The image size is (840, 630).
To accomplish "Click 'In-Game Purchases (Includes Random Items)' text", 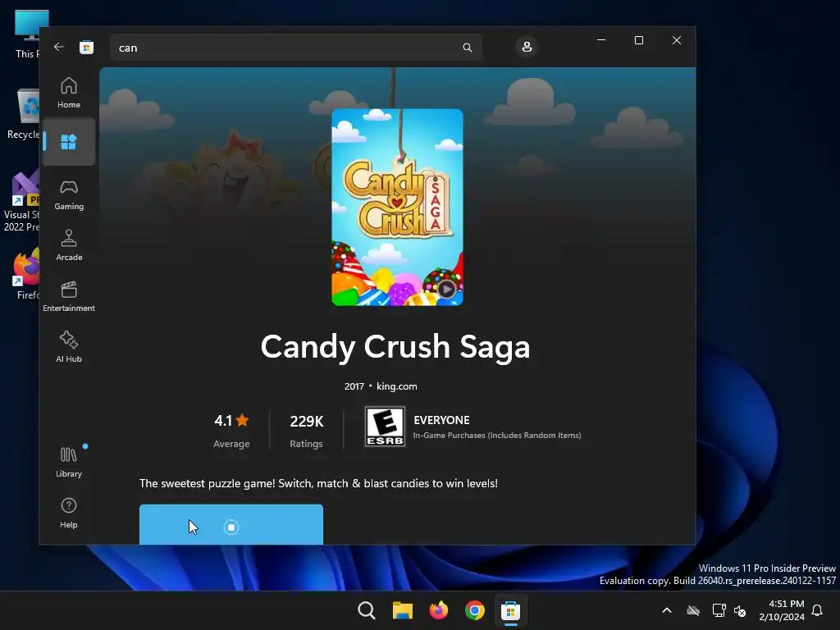I will (x=496, y=435).
